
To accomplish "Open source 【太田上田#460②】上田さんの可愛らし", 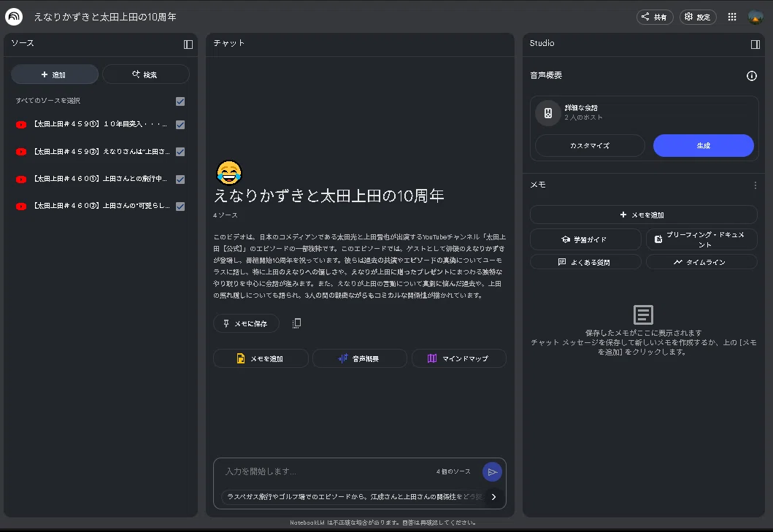I will pos(101,206).
